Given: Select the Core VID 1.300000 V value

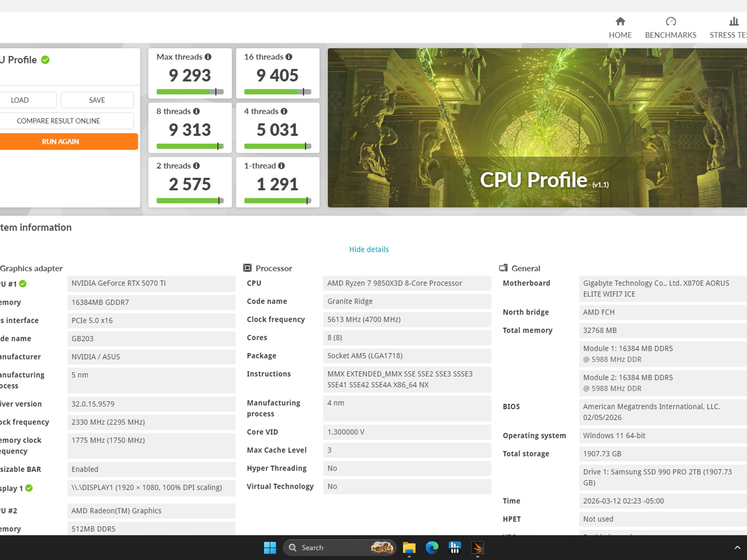Looking at the screenshot, I should coord(407,432).
